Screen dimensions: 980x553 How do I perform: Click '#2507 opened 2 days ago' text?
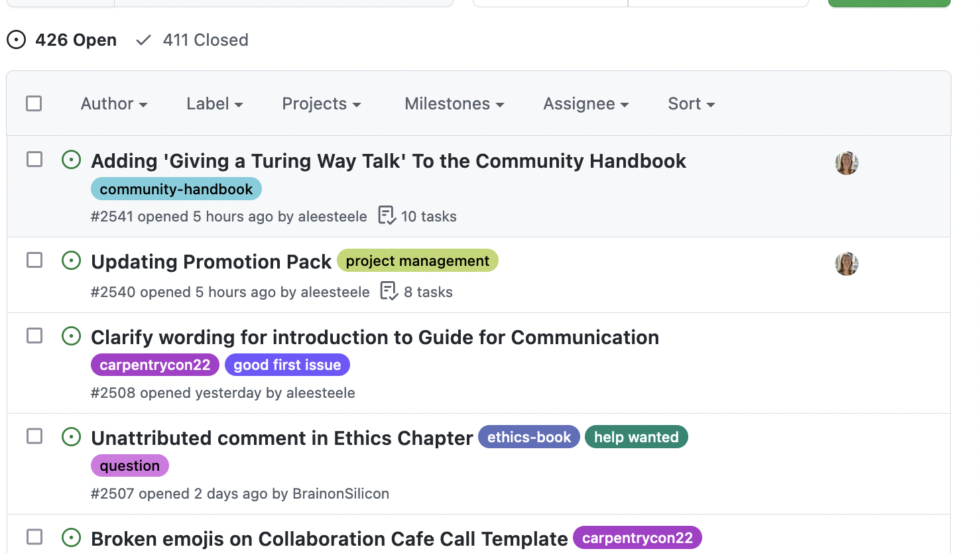pyautogui.click(x=180, y=493)
